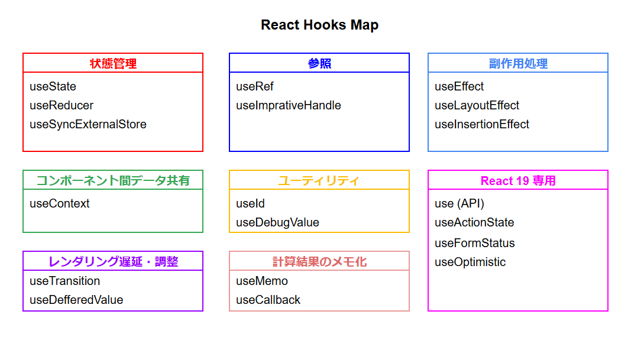Select the ユーティリティ header
This screenshot has width=644, height=337.
319,180
